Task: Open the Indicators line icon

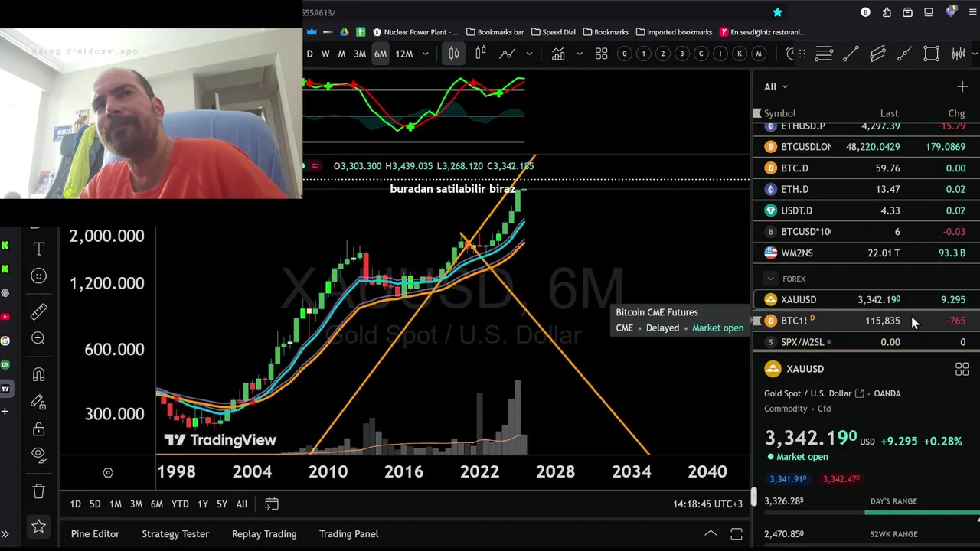Action: (507, 54)
